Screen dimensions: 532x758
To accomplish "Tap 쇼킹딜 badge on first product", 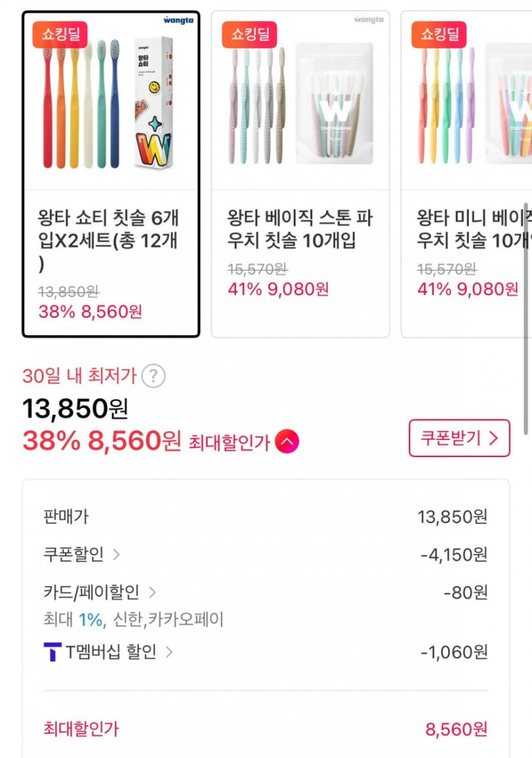I will coord(60,34).
